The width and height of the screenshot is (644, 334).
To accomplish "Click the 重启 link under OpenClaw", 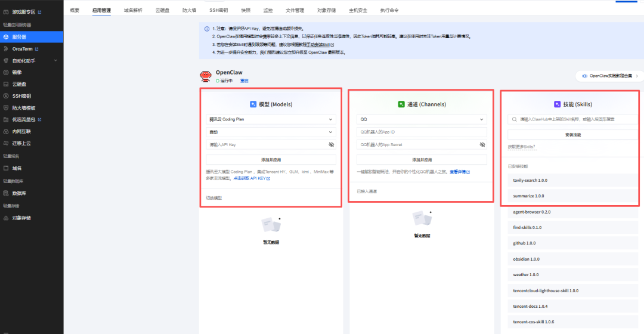I will point(244,81).
